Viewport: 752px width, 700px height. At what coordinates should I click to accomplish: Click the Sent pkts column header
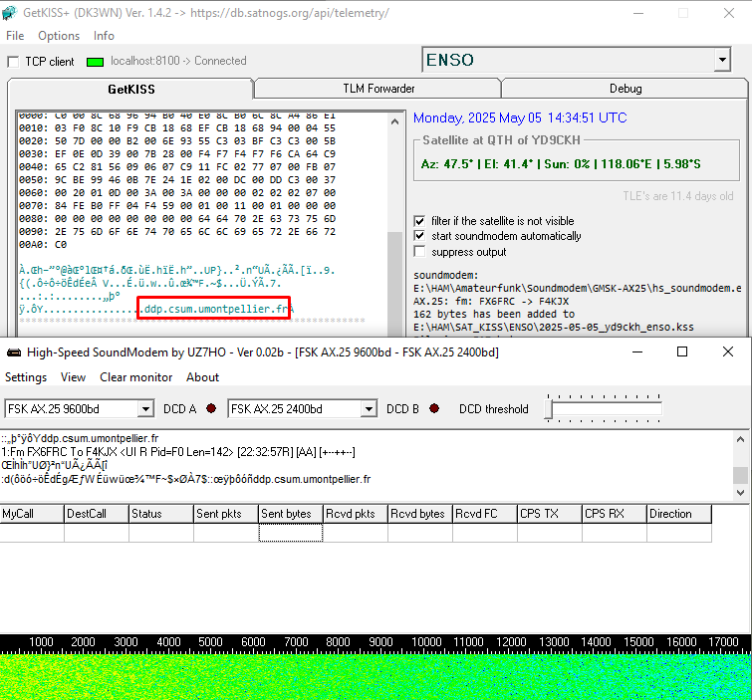pyautogui.click(x=226, y=514)
